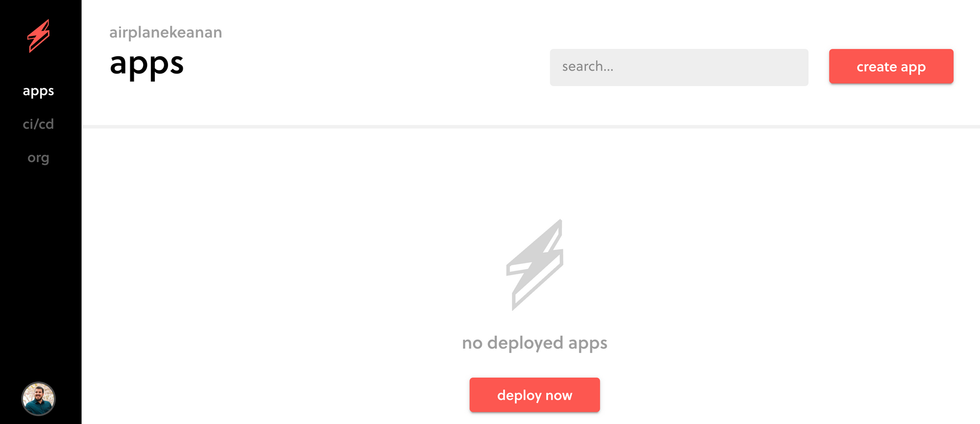Open account menu from the profile photo
980x424 pixels.
click(x=38, y=399)
